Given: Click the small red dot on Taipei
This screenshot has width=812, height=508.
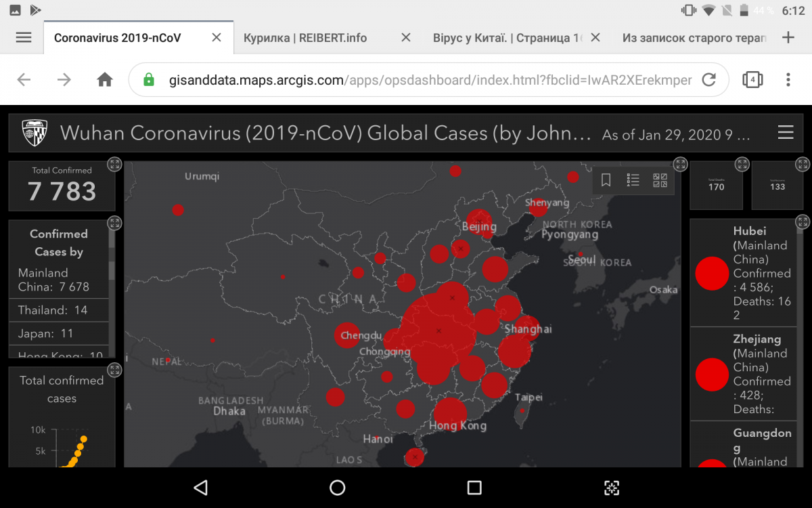Looking at the screenshot, I should [522, 410].
